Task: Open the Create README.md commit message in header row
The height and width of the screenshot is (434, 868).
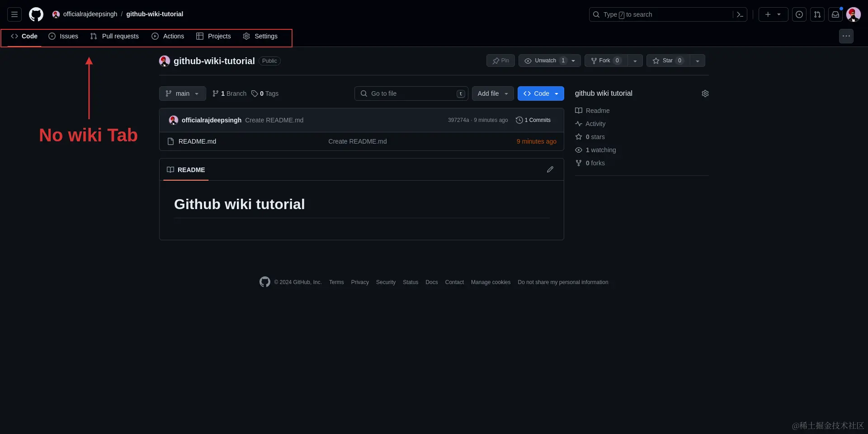Action: coord(274,120)
